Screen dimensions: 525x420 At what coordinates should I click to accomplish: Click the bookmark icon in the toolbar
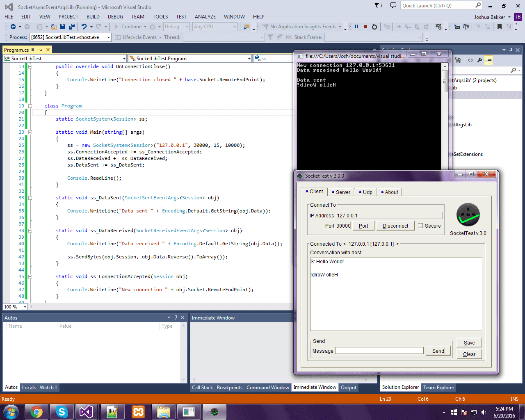pyautogui.click(x=500, y=27)
